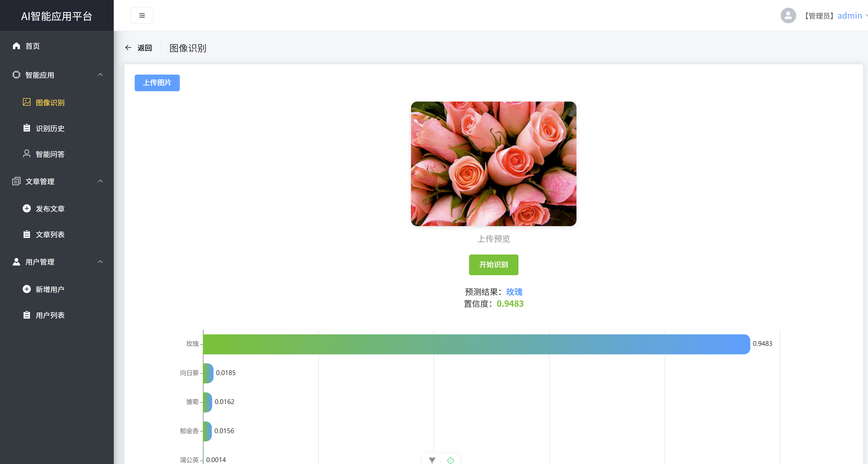868x464 pixels.
Task: Open the admin account dropdown
Action: click(x=850, y=15)
